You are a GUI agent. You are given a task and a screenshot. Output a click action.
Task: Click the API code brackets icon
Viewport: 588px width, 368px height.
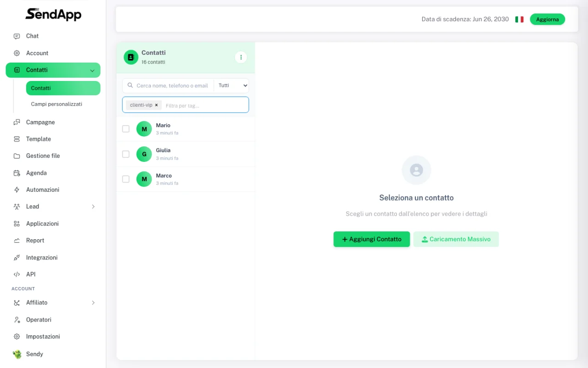(17, 274)
